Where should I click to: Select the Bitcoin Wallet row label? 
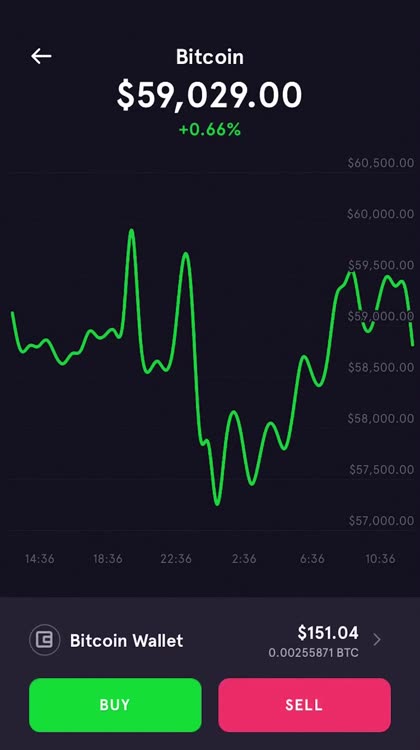point(126,640)
